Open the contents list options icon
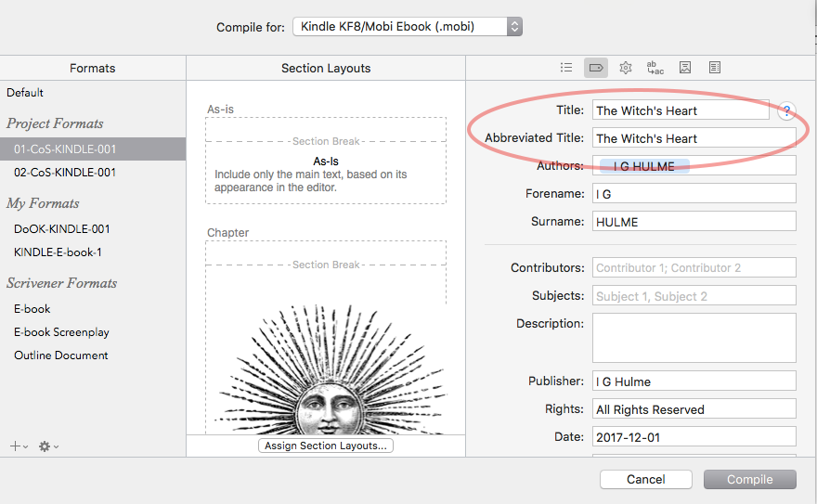The image size is (817, 504). [x=566, y=68]
